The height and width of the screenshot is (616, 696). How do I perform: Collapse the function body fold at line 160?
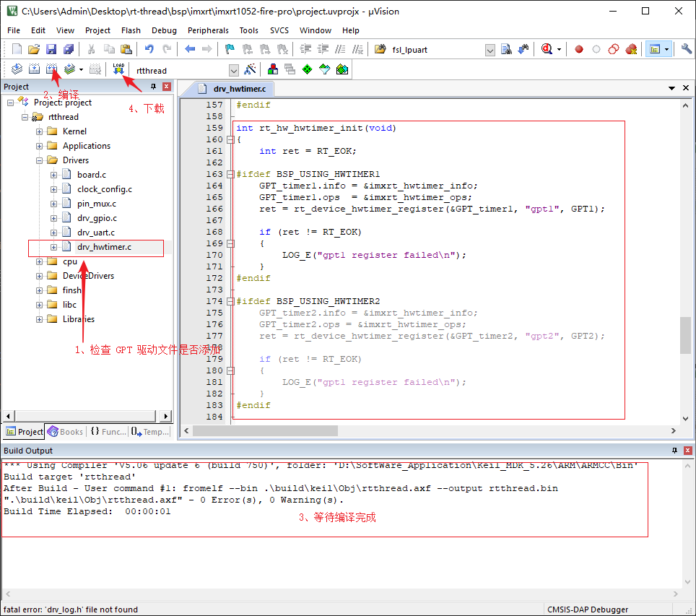click(x=230, y=139)
